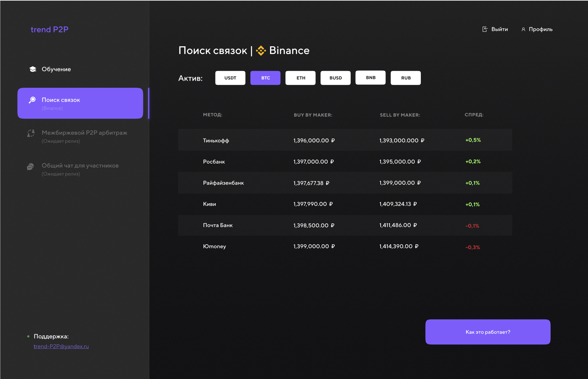Viewport: 588px width, 379px height.
Task: Click the Поддержка: label
Action: (x=51, y=336)
